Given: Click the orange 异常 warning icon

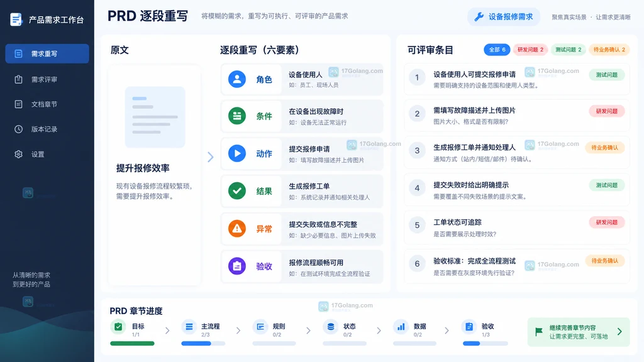Looking at the screenshot, I should 237,229.
